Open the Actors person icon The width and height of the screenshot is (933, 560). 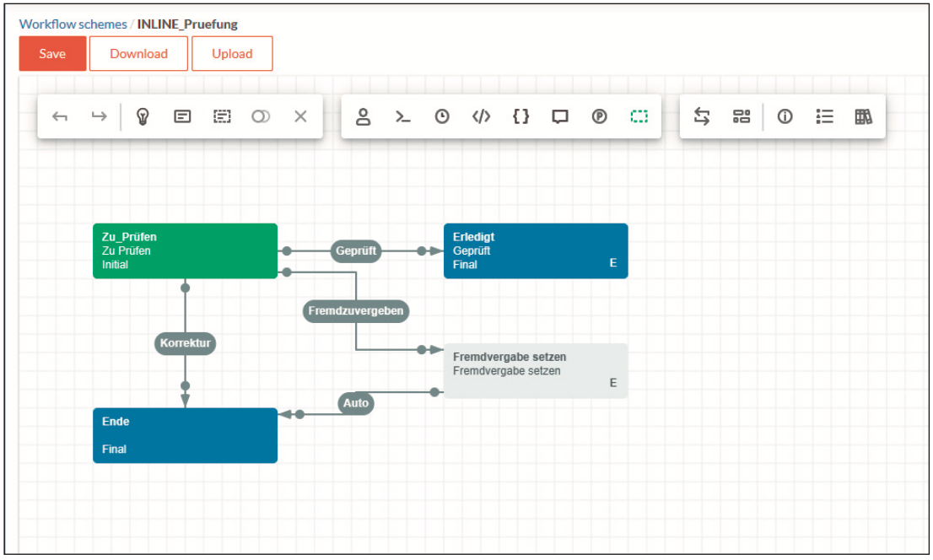point(363,116)
